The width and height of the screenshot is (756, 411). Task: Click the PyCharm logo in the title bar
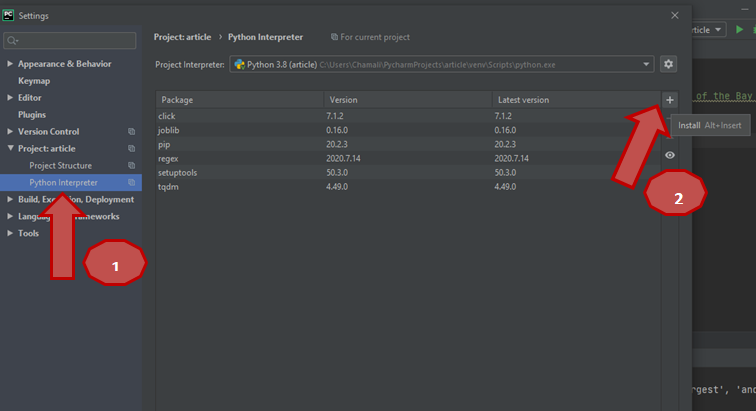tap(8, 15)
